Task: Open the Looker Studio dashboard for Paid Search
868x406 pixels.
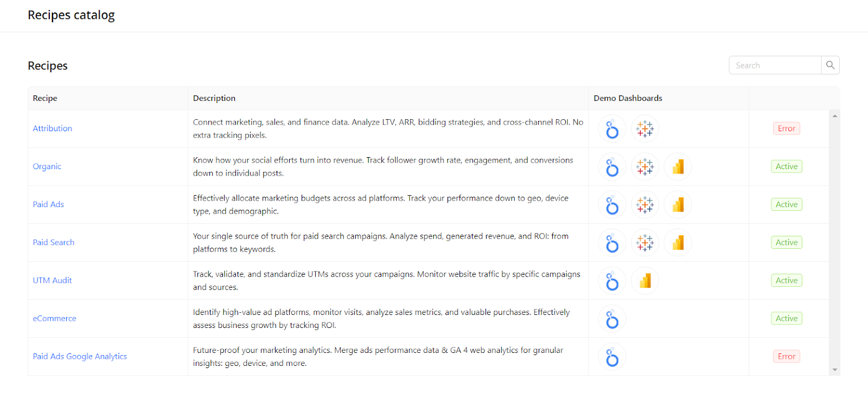Action: [x=612, y=243]
